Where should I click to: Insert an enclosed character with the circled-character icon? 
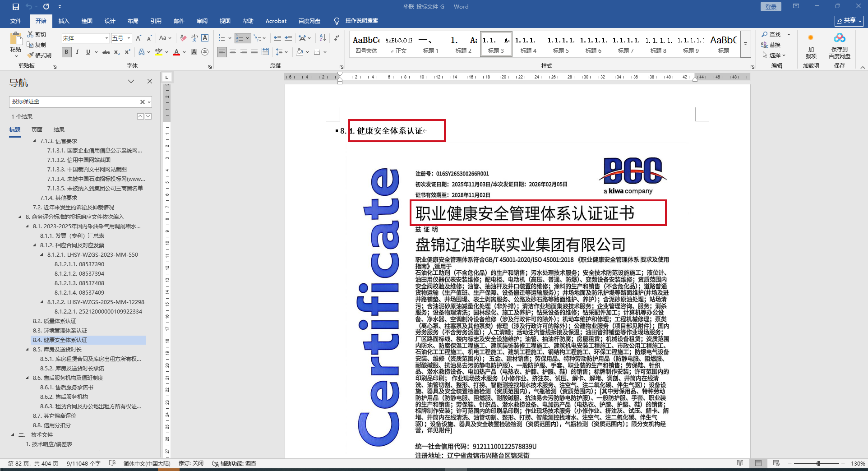pyautogui.click(x=205, y=52)
